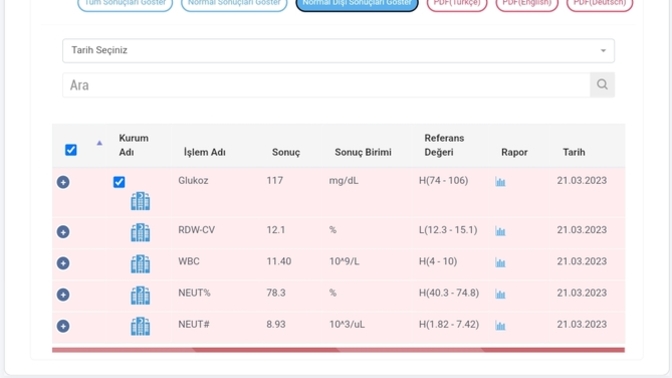Click the NEUT# report chart icon

coord(500,325)
